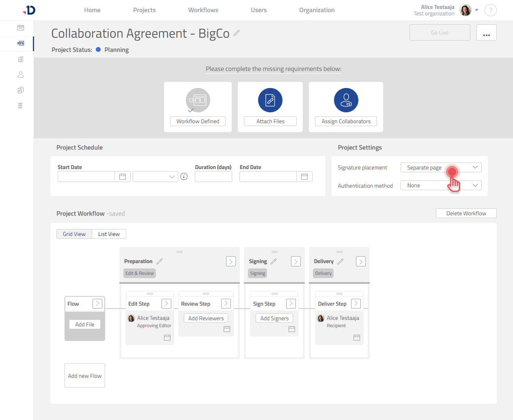Click the Add Signers button
This screenshot has height=420, width=513.
(x=274, y=318)
